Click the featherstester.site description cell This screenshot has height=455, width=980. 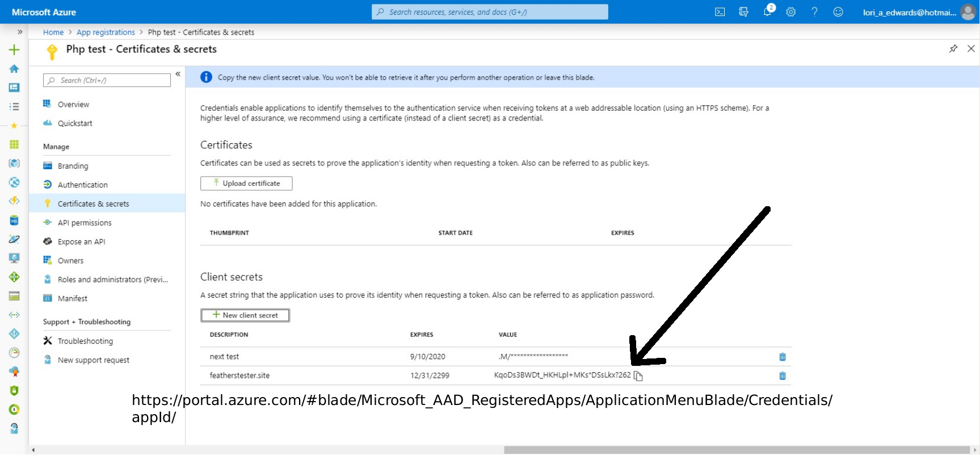pos(239,375)
